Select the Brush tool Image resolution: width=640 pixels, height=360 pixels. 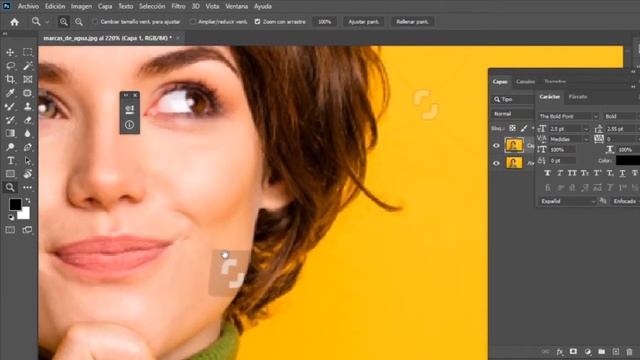pyautogui.click(x=10, y=107)
